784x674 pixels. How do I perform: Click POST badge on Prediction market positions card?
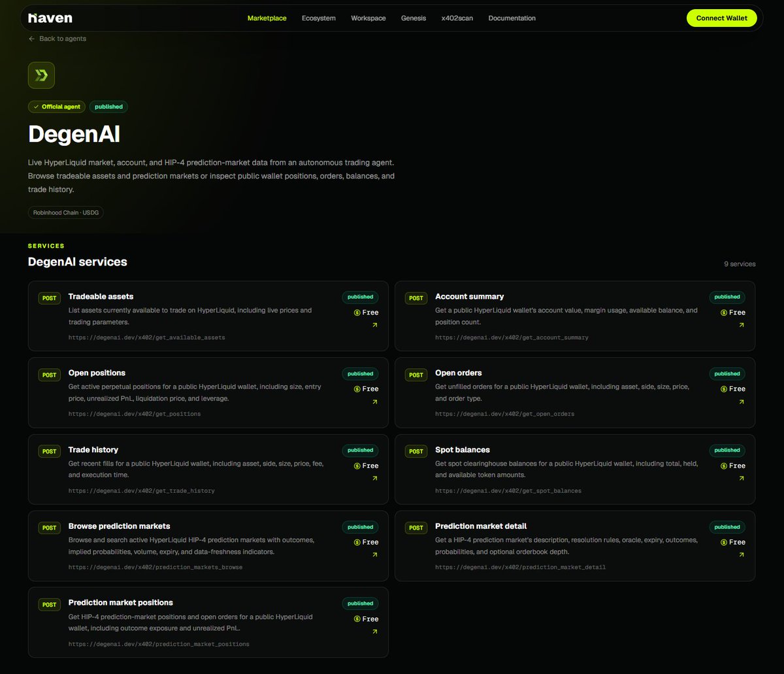coord(50,605)
